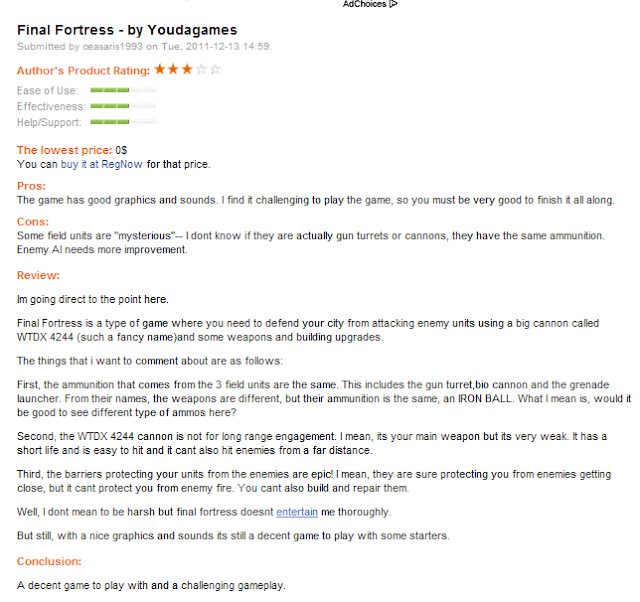This screenshot has width=640, height=602.
Task: Click the 'Author's Product Rating' heading
Action: coord(84,71)
